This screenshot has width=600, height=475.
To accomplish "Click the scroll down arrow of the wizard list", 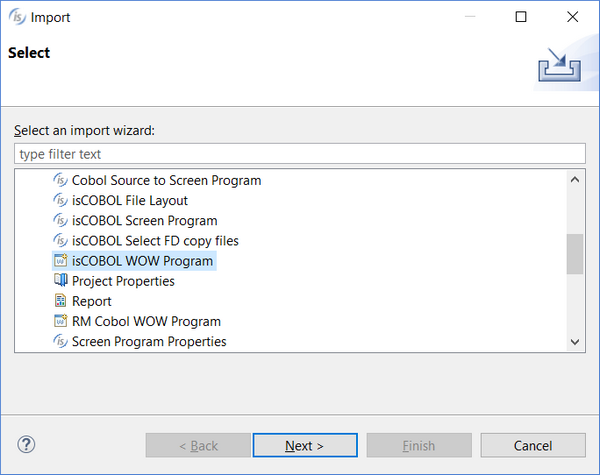I will (575, 342).
